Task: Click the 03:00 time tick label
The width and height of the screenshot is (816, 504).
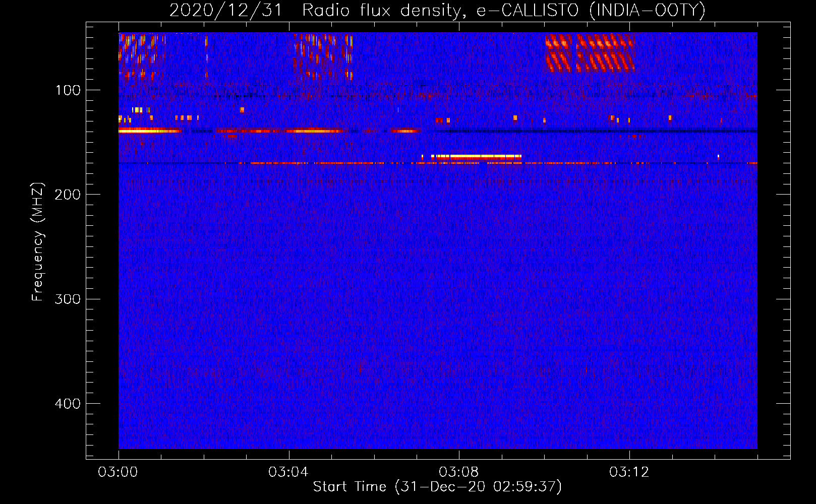Action: (x=118, y=472)
